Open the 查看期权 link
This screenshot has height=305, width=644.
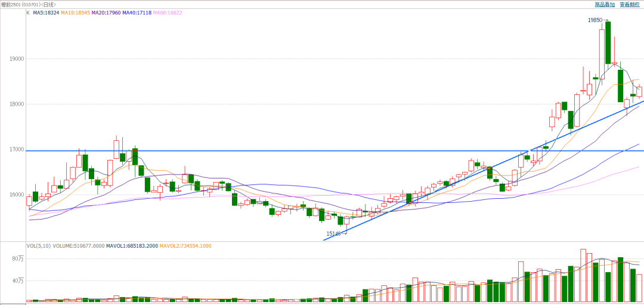pyautogui.click(x=630, y=5)
